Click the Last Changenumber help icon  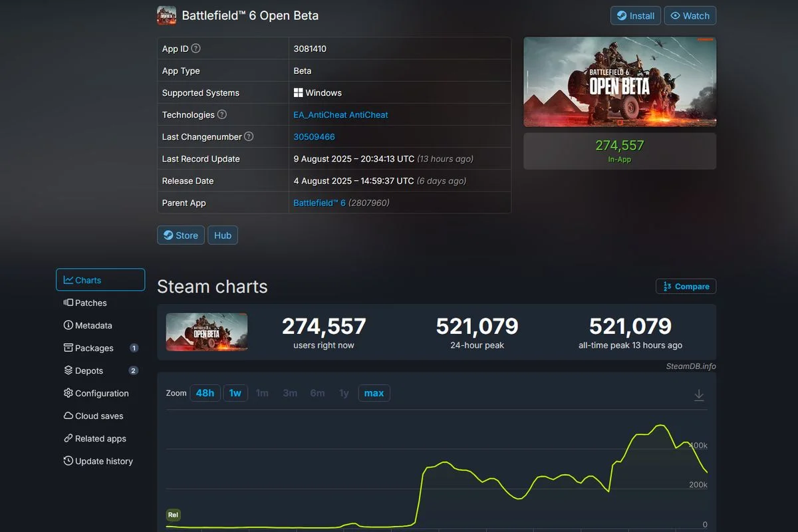click(x=249, y=136)
